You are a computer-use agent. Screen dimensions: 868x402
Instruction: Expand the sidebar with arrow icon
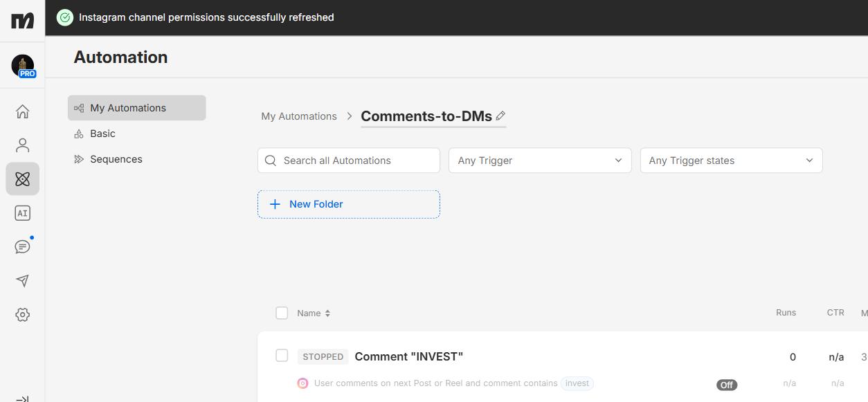click(22, 398)
